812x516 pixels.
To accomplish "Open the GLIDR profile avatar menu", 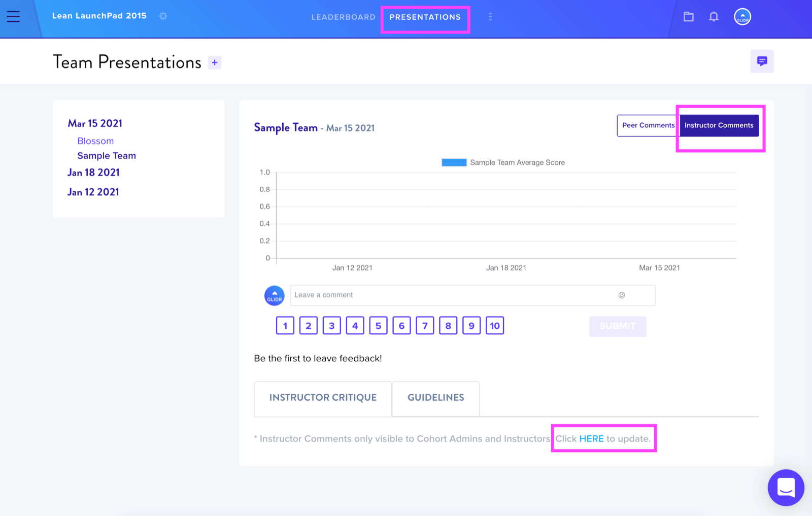I will point(742,17).
